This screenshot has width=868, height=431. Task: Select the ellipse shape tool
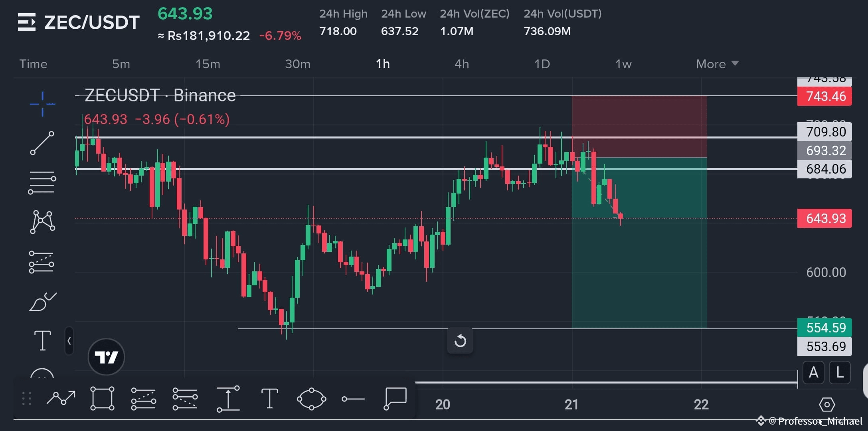311,399
